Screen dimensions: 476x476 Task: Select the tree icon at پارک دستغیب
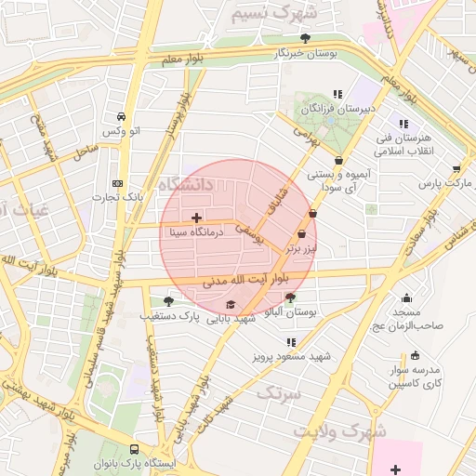click(168, 301)
